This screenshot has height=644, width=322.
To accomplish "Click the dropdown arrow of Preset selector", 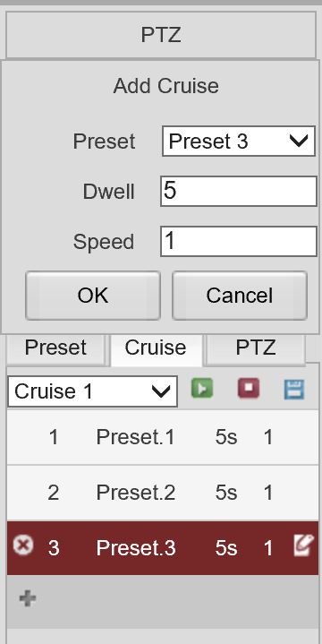I will tap(299, 142).
